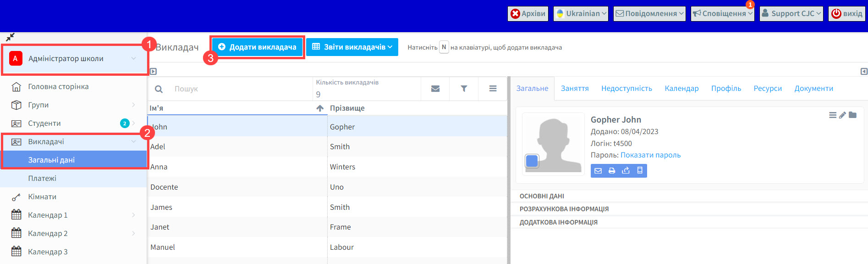Expand the Адміністратор школи role selector
The image size is (868, 264).
coord(74,59)
